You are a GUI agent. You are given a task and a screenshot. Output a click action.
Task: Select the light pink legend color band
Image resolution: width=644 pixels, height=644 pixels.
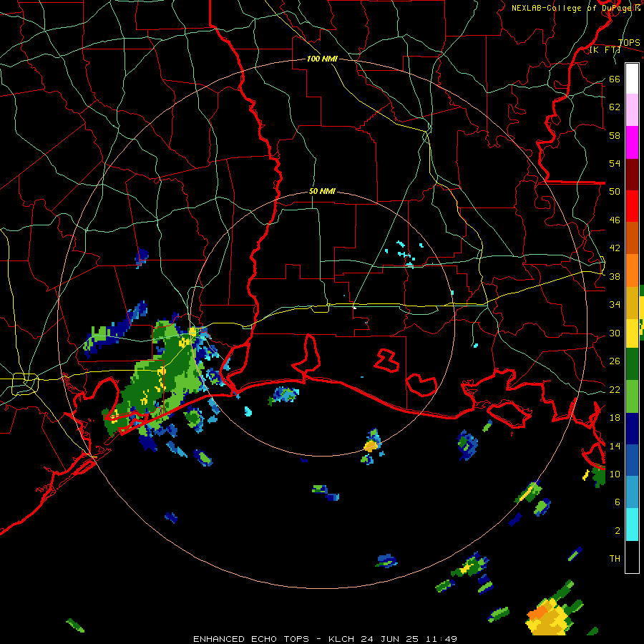[632, 109]
